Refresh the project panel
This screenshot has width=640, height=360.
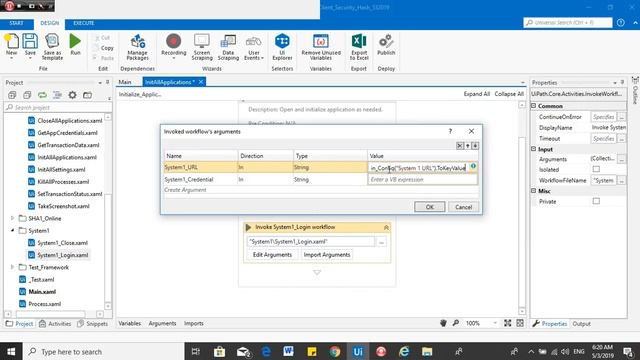pos(42,95)
